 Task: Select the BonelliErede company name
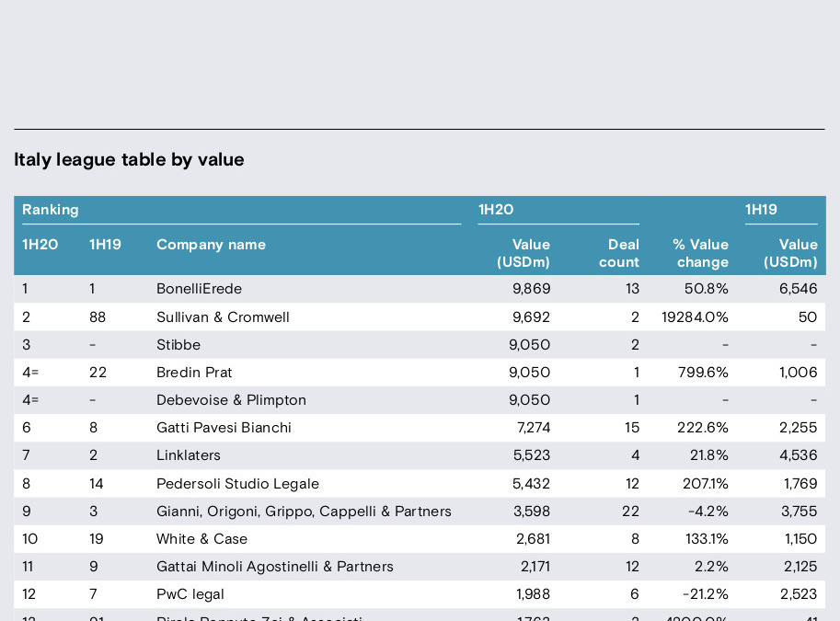(199, 289)
